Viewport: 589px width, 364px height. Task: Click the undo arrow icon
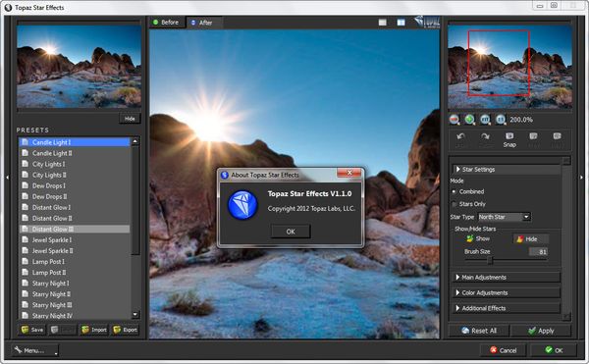click(x=461, y=136)
